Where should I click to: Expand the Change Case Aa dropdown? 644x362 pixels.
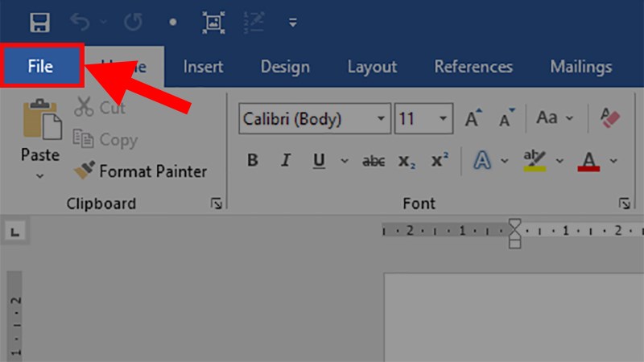click(554, 118)
